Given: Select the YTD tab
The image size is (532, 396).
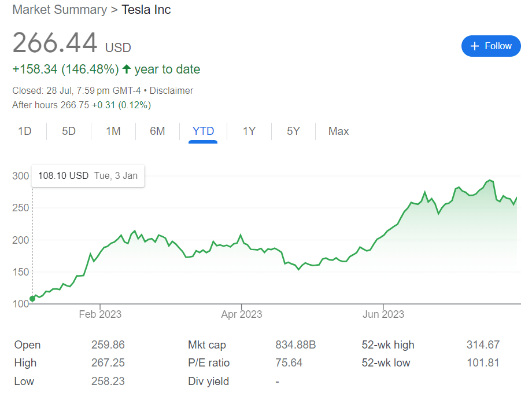Looking at the screenshot, I should click(203, 131).
